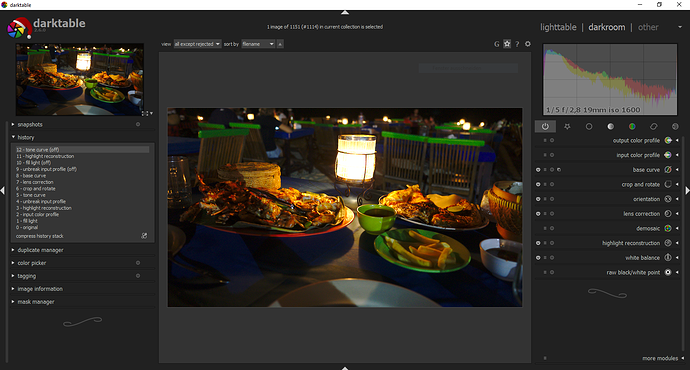The width and height of the screenshot is (690, 370).
Task: Click the histogram display
Action: [610, 79]
